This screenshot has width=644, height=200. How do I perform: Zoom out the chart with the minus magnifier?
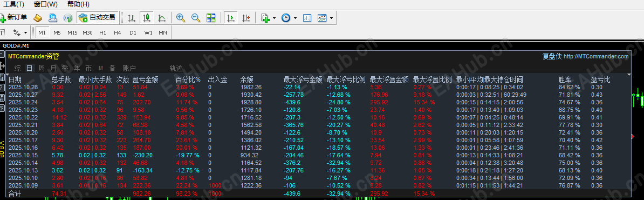[x=195, y=18]
